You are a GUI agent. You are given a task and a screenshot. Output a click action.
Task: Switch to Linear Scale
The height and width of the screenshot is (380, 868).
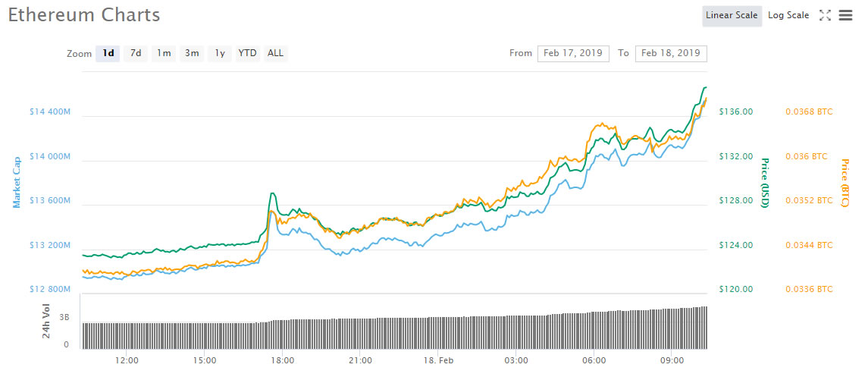pos(731,15)
